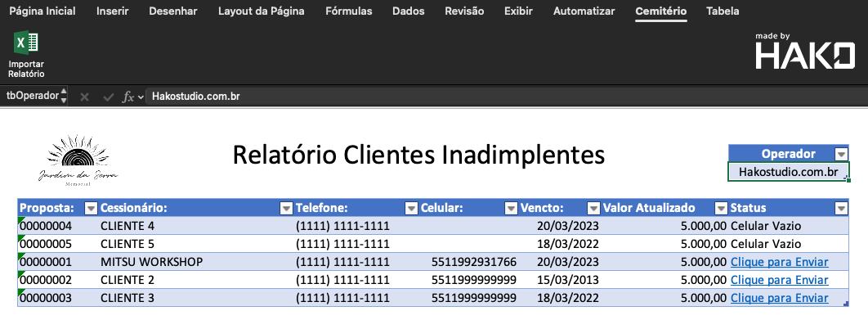The height and width of the screenshot is (320, 868).
Task: Click the Importar Relatório Excel icon
Action: click(26, 43)
